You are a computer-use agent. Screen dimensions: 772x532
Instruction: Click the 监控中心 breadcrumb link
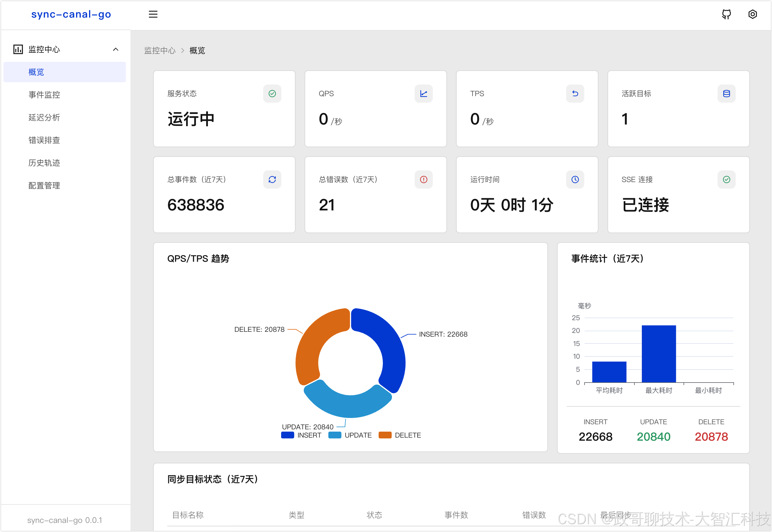coord(160,50)
